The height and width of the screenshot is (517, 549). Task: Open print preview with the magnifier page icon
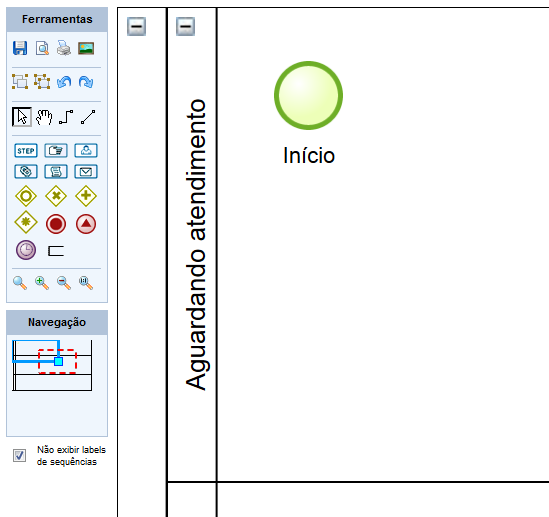42,48
